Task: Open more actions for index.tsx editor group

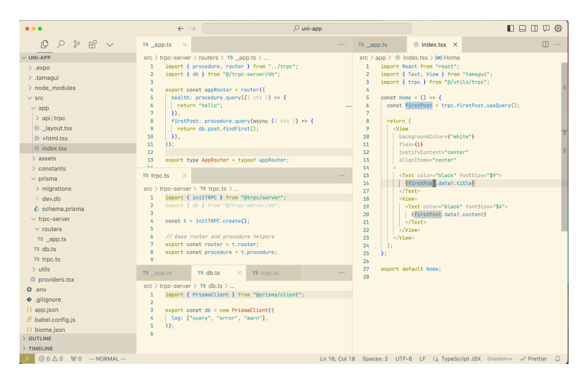Action: pyautogui.click(x=557, y=44)
